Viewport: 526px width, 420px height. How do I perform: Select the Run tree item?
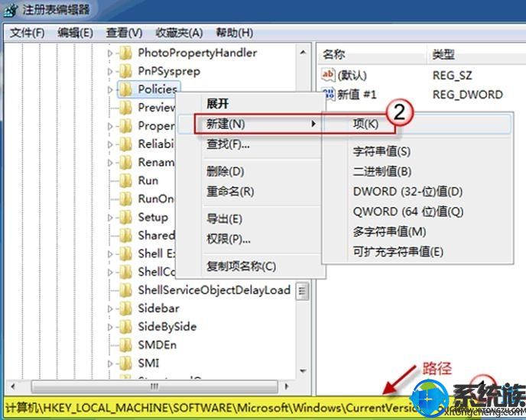tap(148, 180)
